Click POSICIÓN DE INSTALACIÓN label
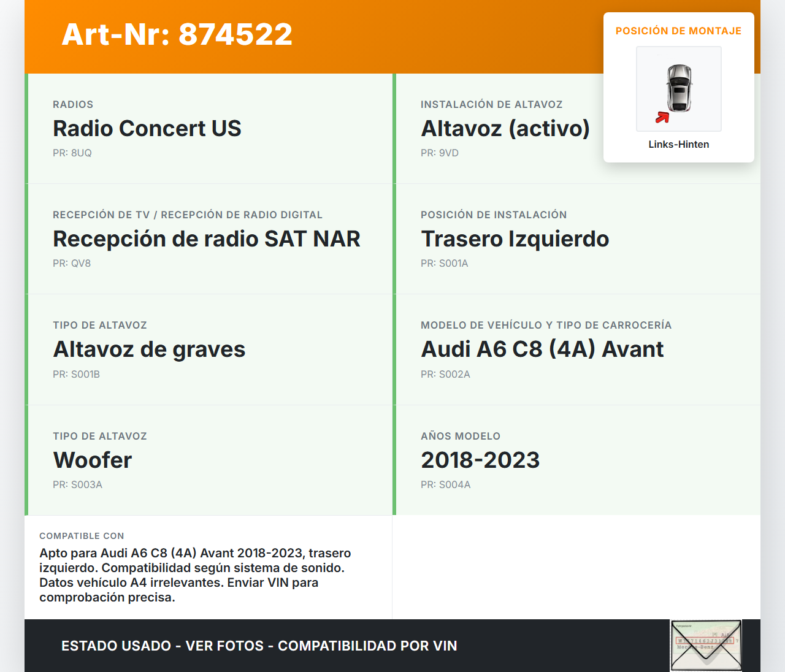The image size is (785, 672). pyautogui.click(x=494, y=215)
